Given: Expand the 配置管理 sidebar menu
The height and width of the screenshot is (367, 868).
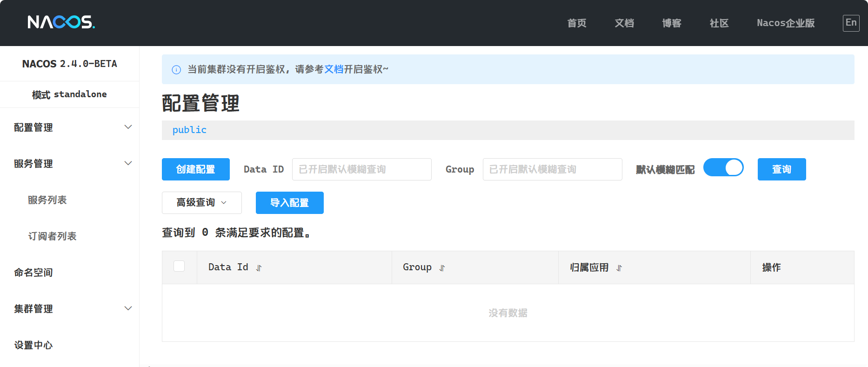Looking at the screenshot, I should [x=70, y=127].
